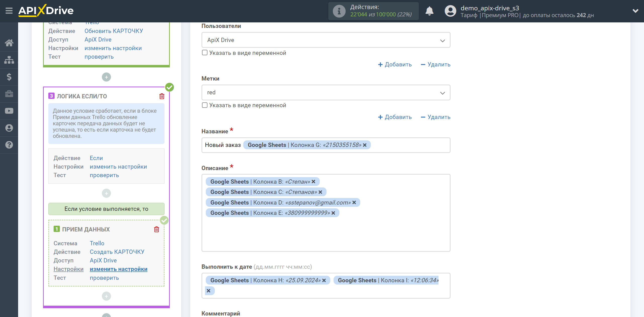
Task: Click Добавить under Пользователи
Action: tap(395, 64)
